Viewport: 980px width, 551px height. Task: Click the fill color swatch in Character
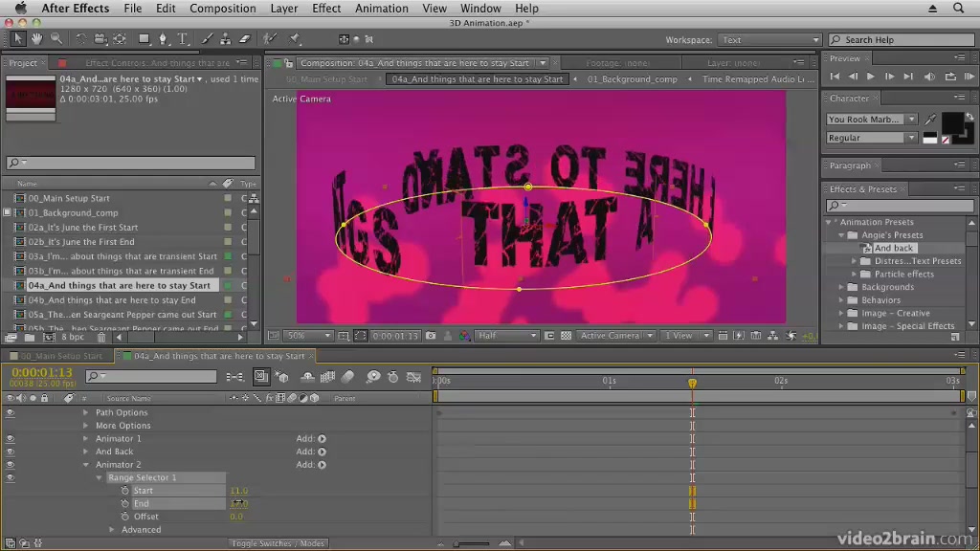click(x=952, y=121)
